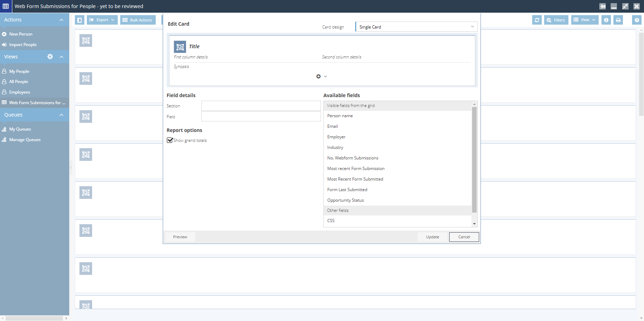Click First column details placeholder
This screenshot has width=644, height=321.
[x=191, y=57]
